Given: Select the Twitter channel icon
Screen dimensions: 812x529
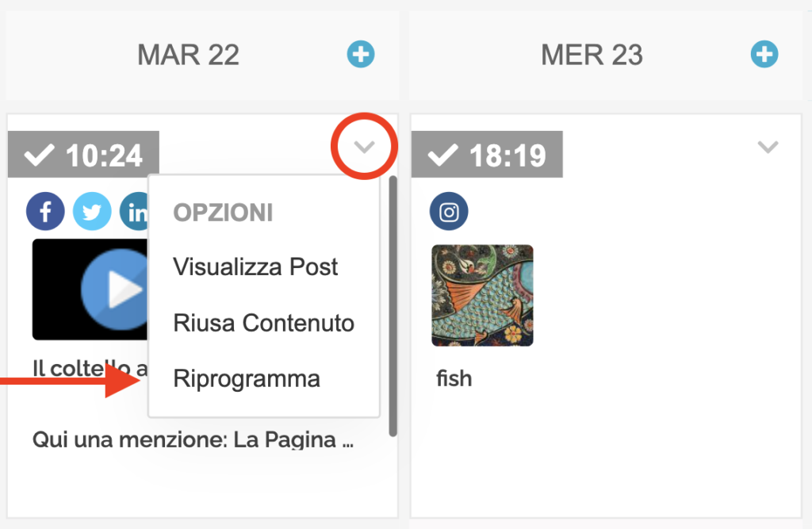Looking at the screenshot, I should coord(92,211).
